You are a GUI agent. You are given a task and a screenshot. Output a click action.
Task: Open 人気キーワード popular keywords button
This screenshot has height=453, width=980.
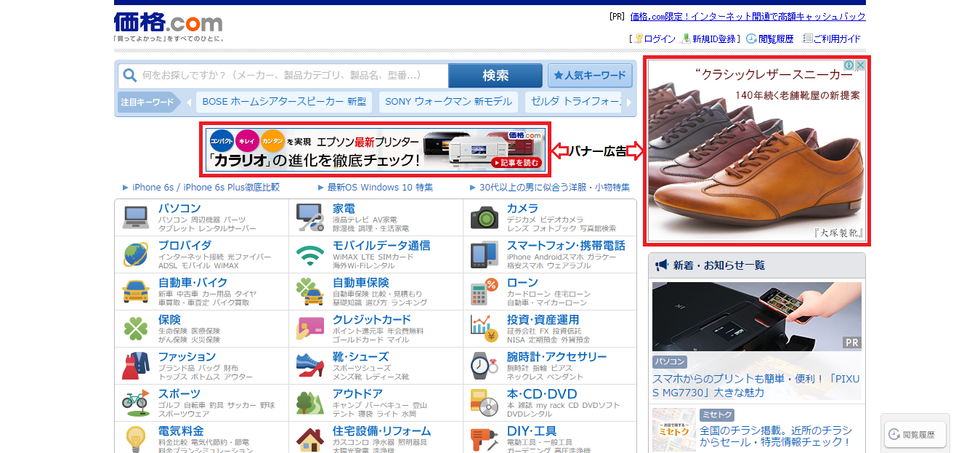point(590,75)
